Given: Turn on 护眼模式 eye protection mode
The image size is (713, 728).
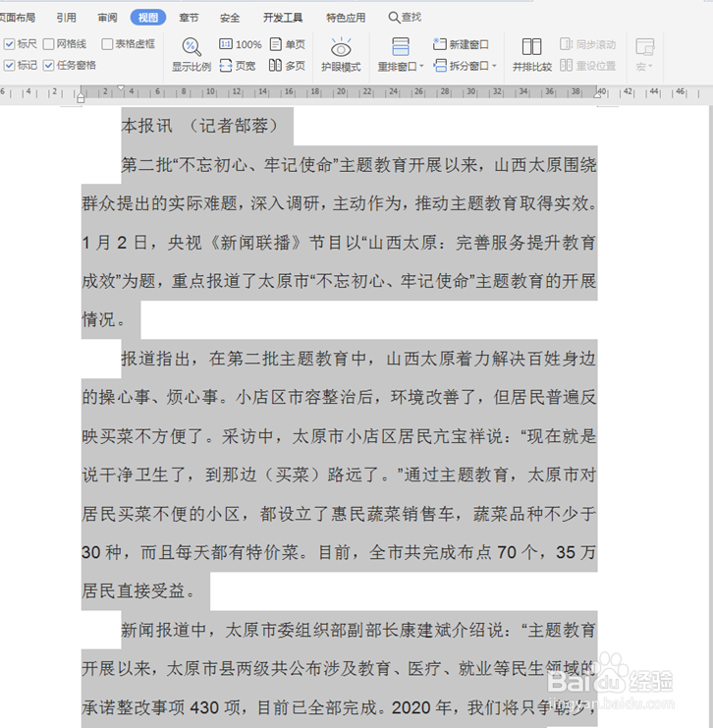Looking at the screenshot, I should tap(341, 55).
